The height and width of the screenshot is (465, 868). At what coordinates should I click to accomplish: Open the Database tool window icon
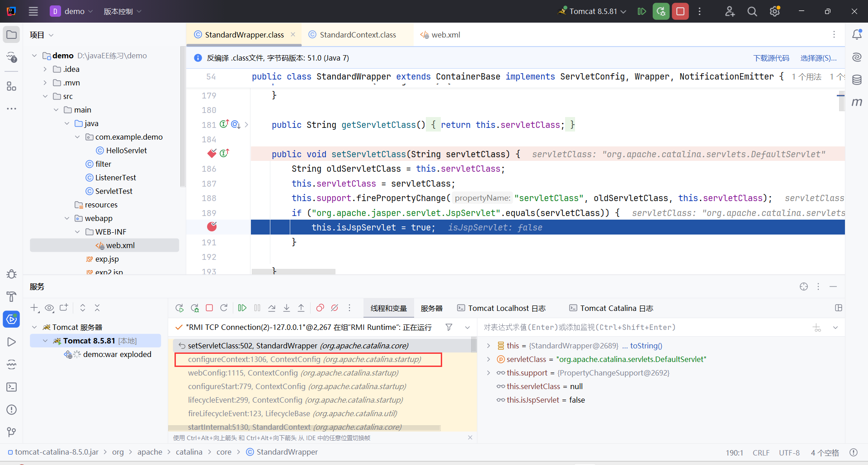(x=857, y=80)
